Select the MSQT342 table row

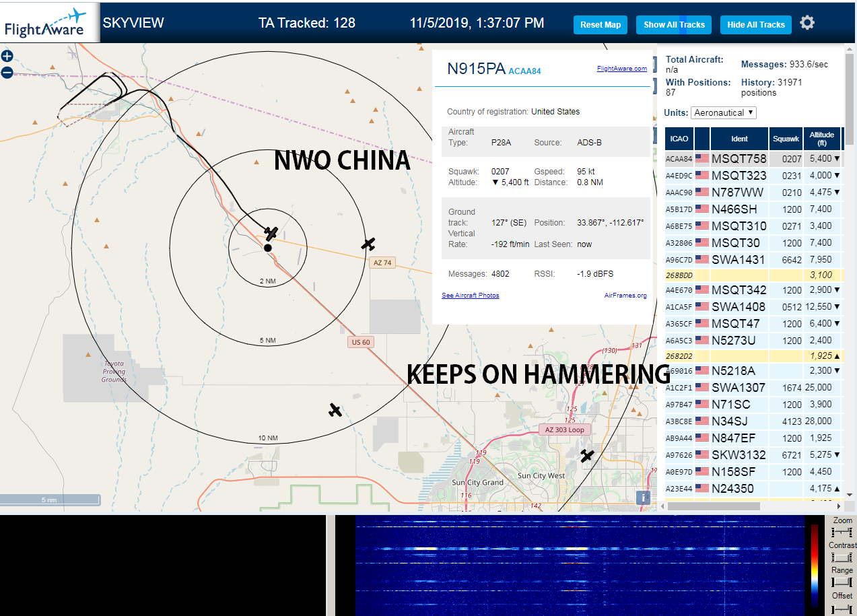753,290
